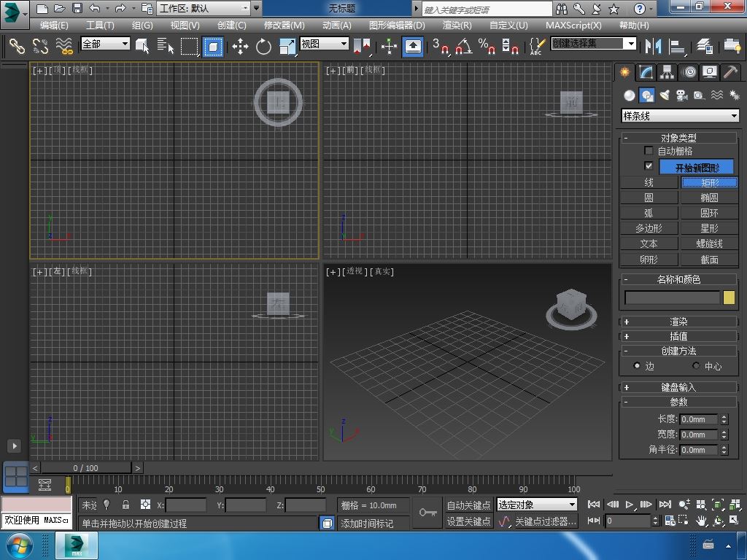
Task: Click the yellow object color swatch
Action: click(x=729, y=297)
